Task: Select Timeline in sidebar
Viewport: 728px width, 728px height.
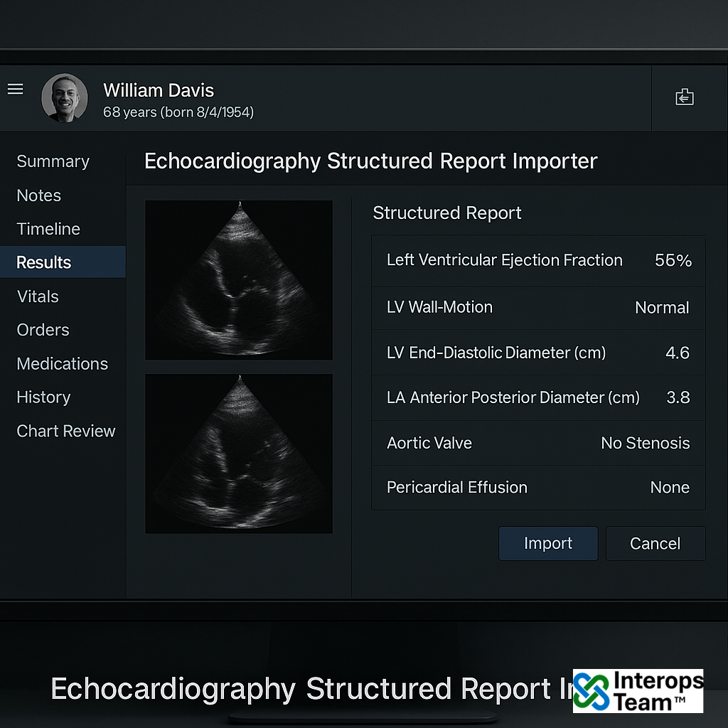Action: 48,229
